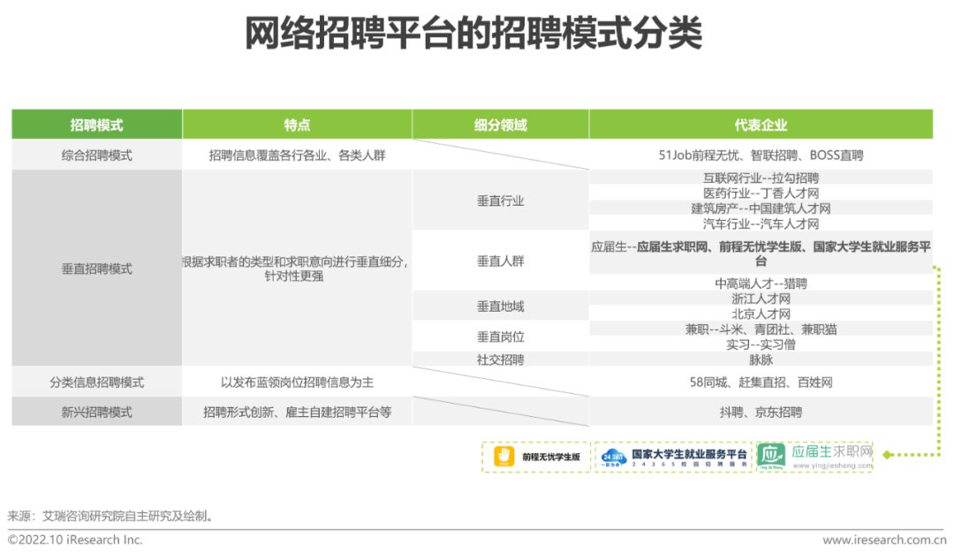Select the 招聘模式 column header
Screen dimensions: 954x560
[97, 125]
